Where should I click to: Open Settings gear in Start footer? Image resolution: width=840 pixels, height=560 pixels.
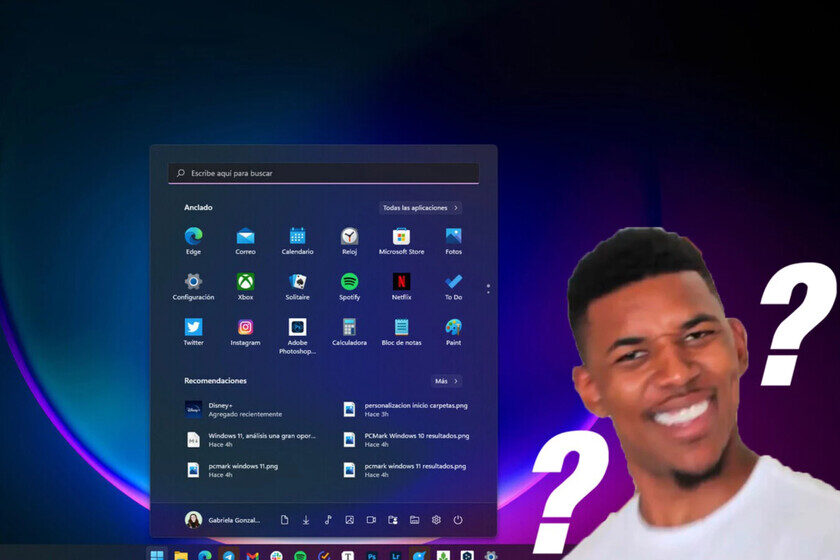point(436,520)
